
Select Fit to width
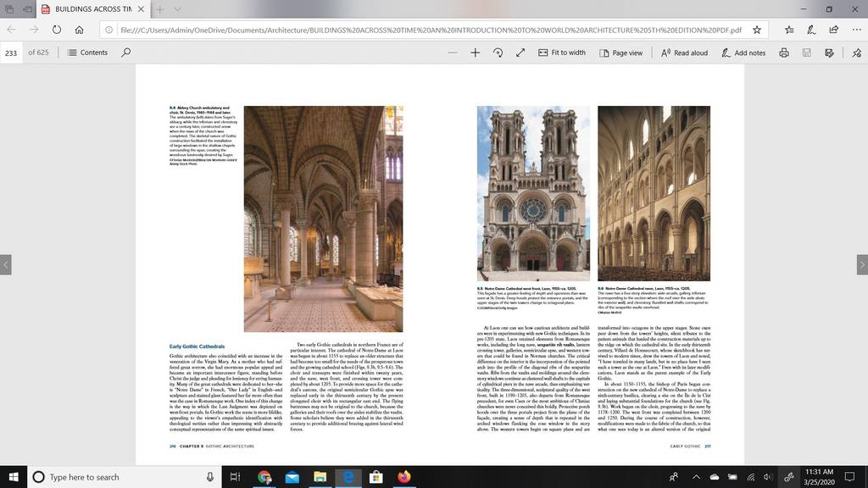click(x=561, y=53)
